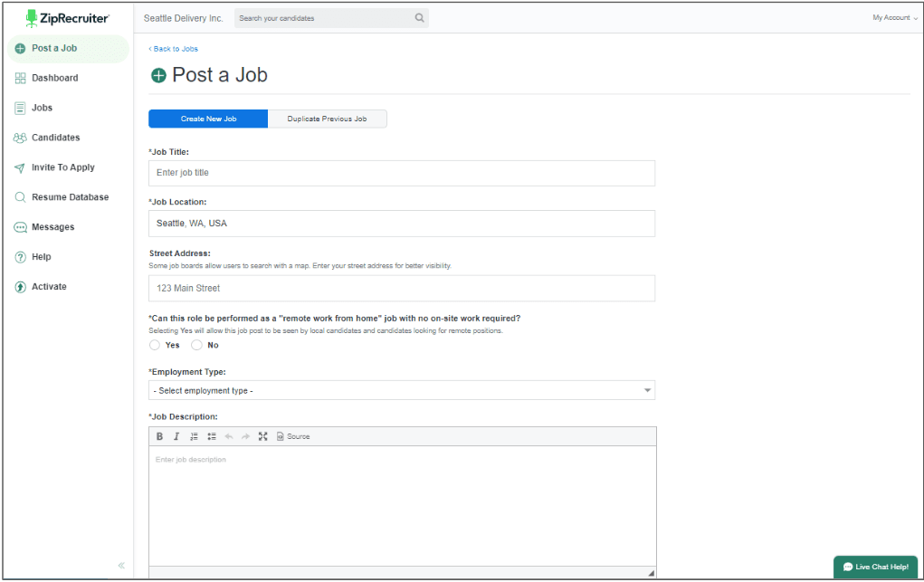Switch editor to Source view
The width and height of the screenshot is (924, 582).
[293, 436]
